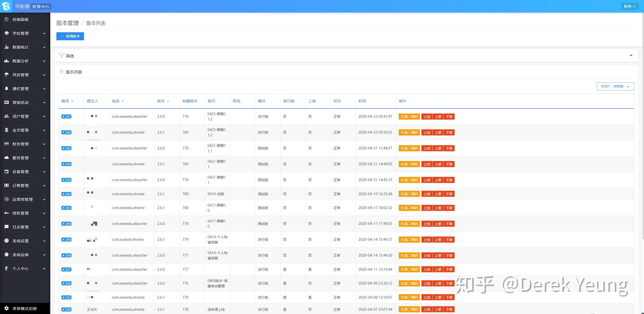Click the 风控管理 umbrella icon

pyautogui.click(x=7, y=75)
